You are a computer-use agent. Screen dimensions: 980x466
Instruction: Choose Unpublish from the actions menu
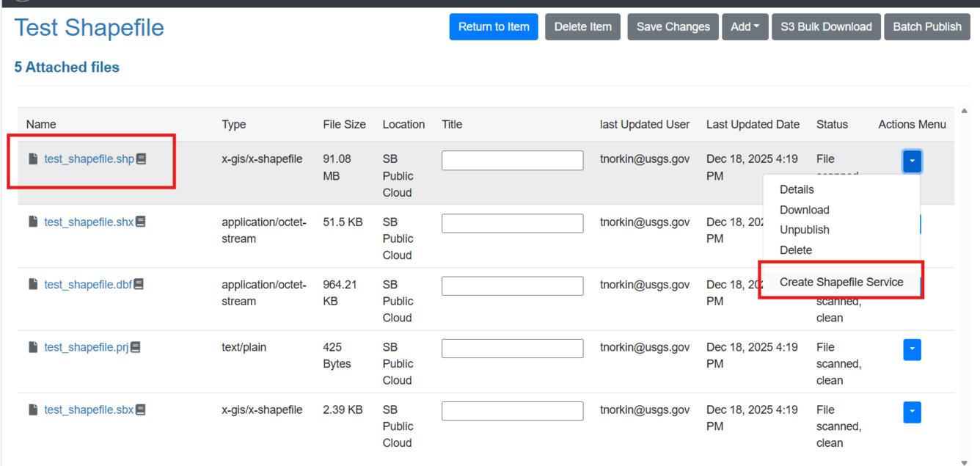tap(804, 230)
